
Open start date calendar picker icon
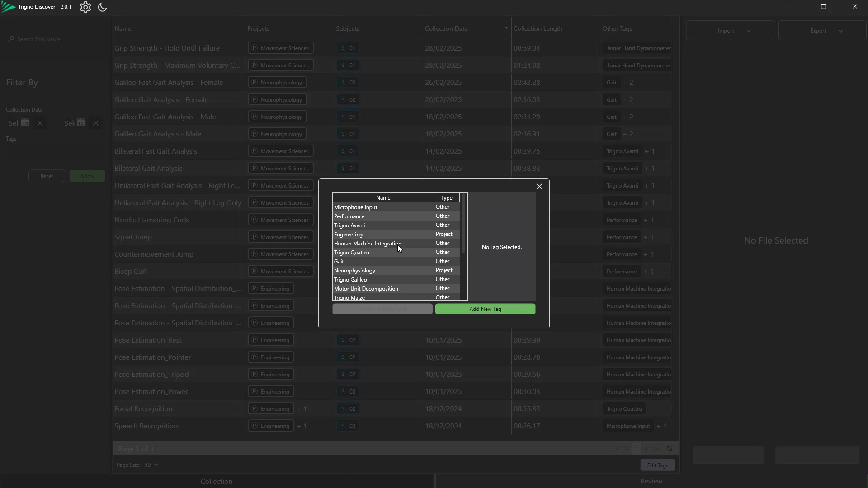coord(25,123)
